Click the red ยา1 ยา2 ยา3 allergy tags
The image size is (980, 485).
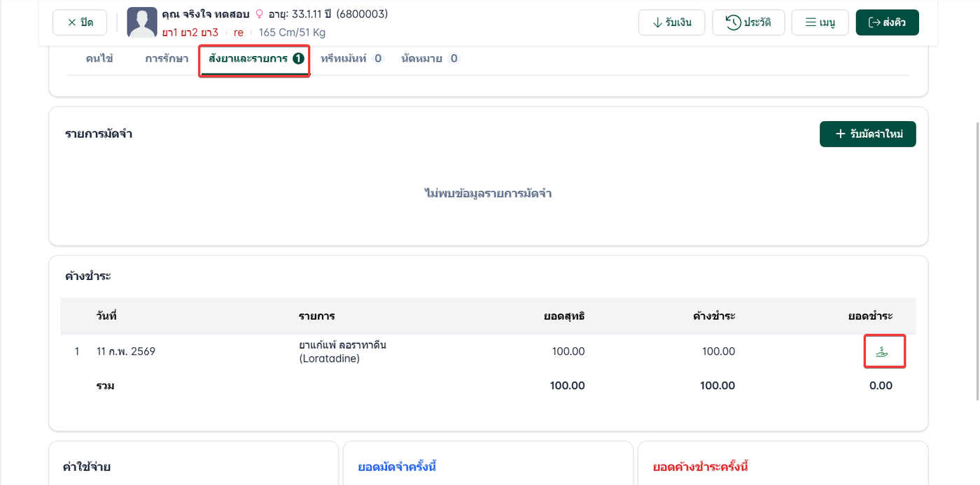[x=190, y=32]
